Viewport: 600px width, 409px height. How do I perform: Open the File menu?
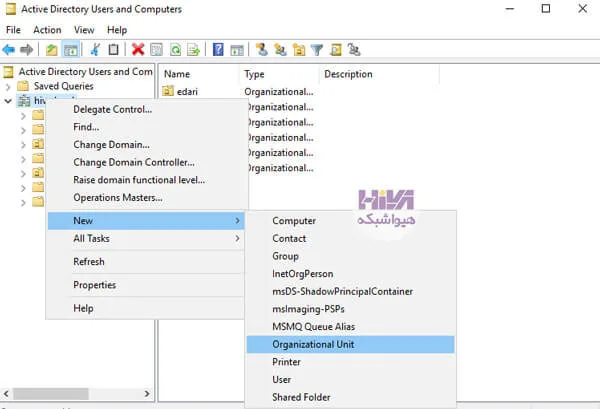(x=13, y=30)
